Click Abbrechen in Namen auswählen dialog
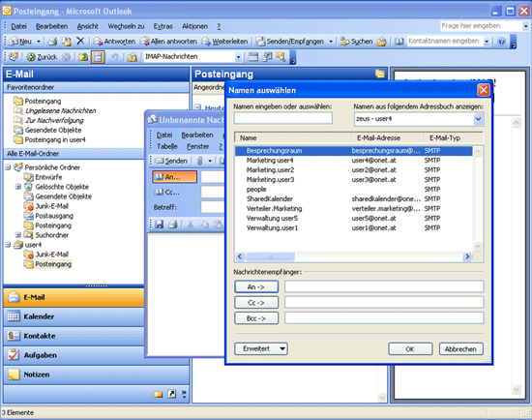532x420 pixels. point(460,348)
